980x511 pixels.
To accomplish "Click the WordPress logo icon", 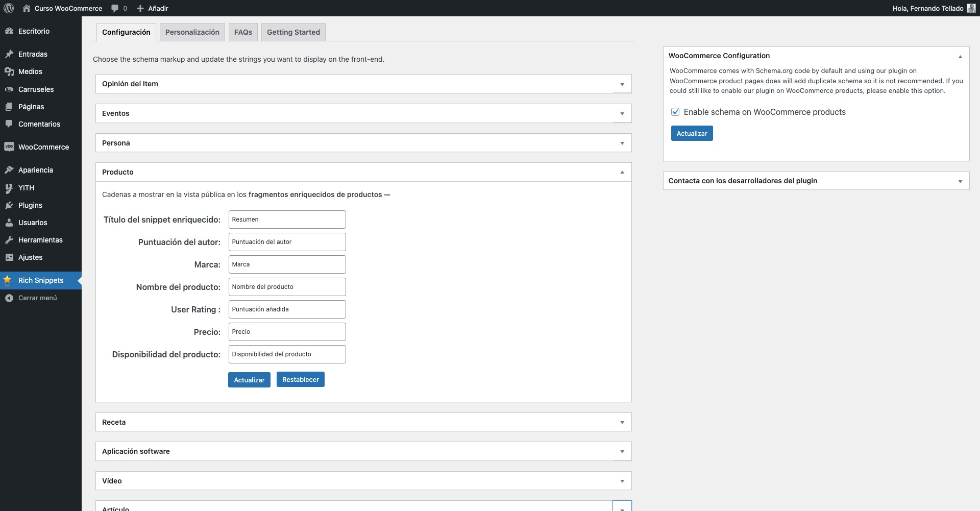I will [9, 8].
